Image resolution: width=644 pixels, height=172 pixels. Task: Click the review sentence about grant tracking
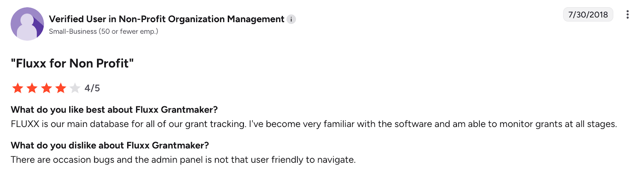[x=129, y=124]
